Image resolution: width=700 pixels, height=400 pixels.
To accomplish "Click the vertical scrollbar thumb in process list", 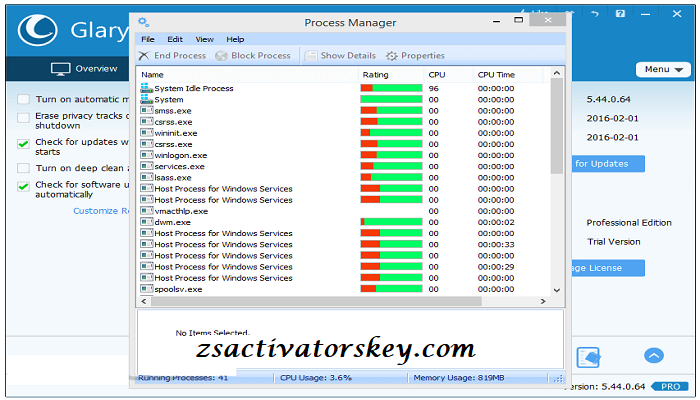I will [557, 126].
